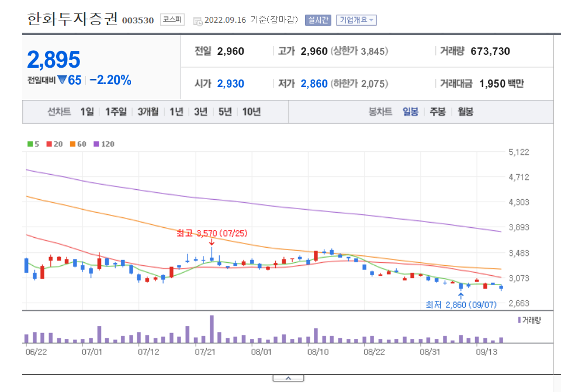Image resolution: width=561 pixels, height=392 pixels.
Task: Click stock code 003530
Action: click(x=138, y=21)
